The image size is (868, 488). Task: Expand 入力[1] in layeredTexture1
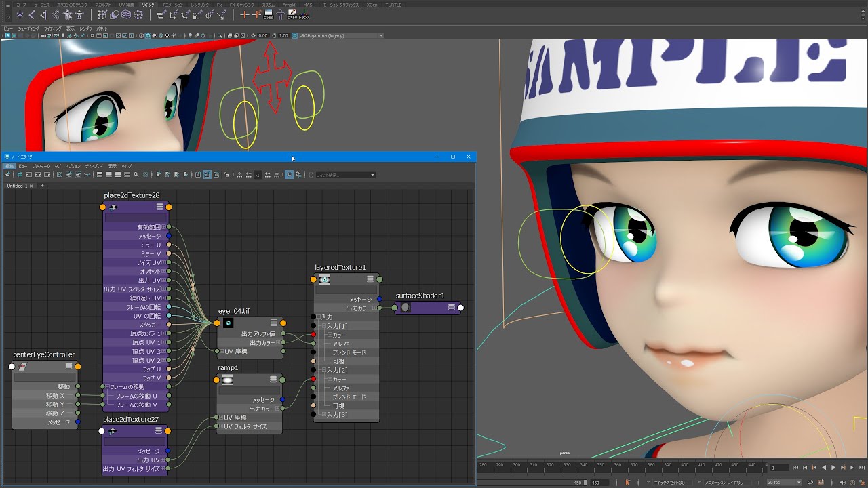[325, 326]
